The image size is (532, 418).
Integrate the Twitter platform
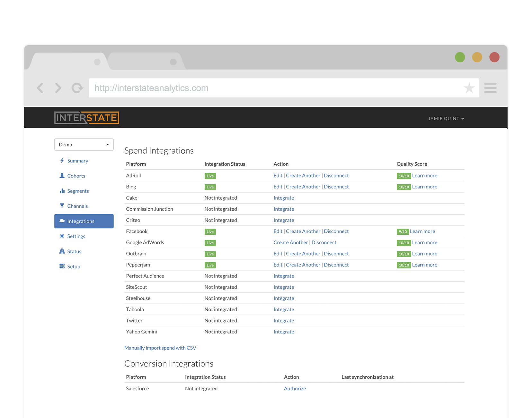284,321
